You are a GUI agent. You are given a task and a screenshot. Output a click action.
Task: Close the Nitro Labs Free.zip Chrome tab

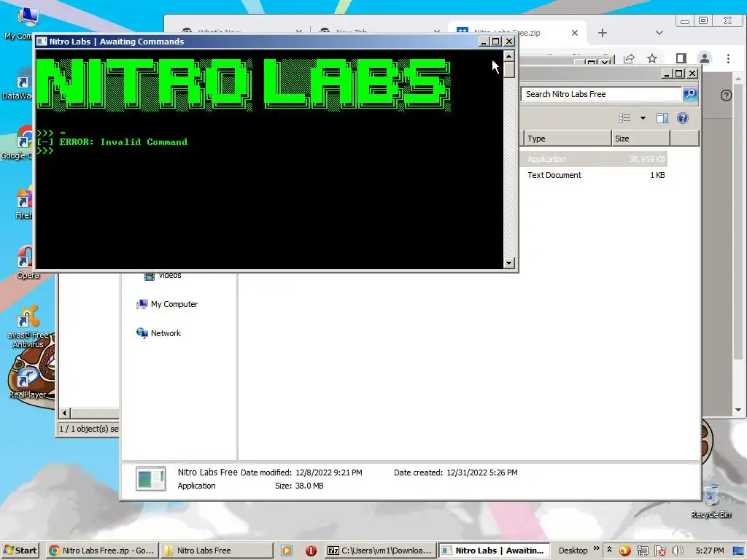[x=575, y=33]
